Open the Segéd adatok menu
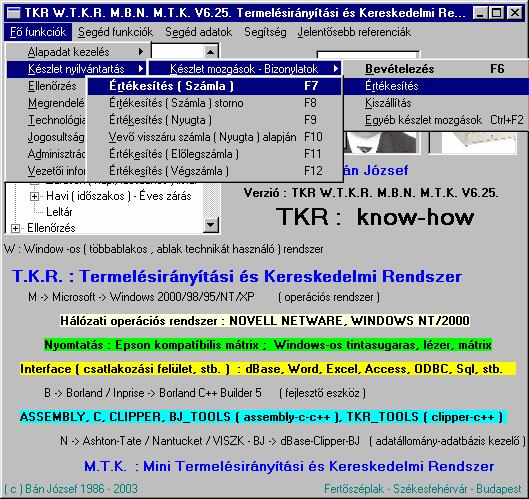 tap(198, 32)
